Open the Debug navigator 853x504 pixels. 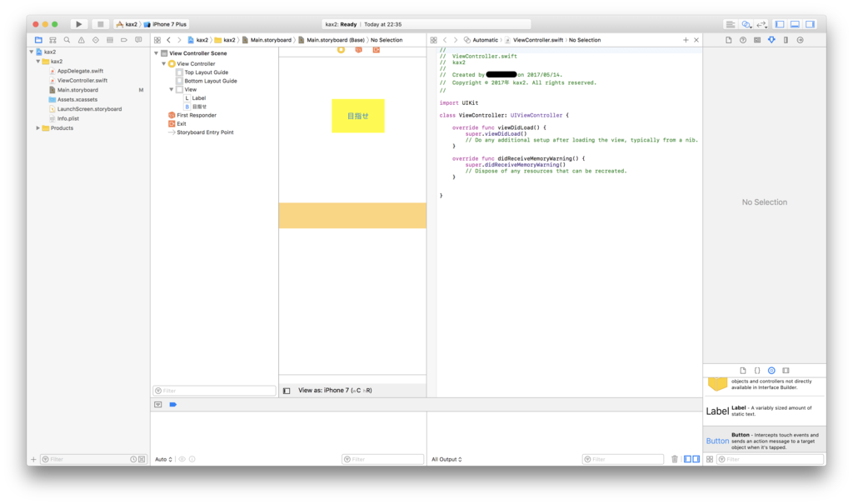[x=110, y=40]
